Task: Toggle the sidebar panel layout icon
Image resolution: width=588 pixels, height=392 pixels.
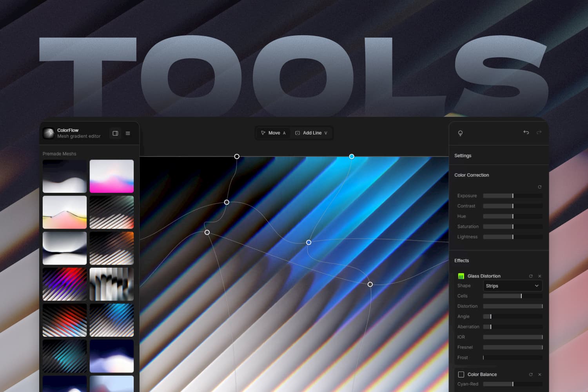Action: [x=115, y=133]
